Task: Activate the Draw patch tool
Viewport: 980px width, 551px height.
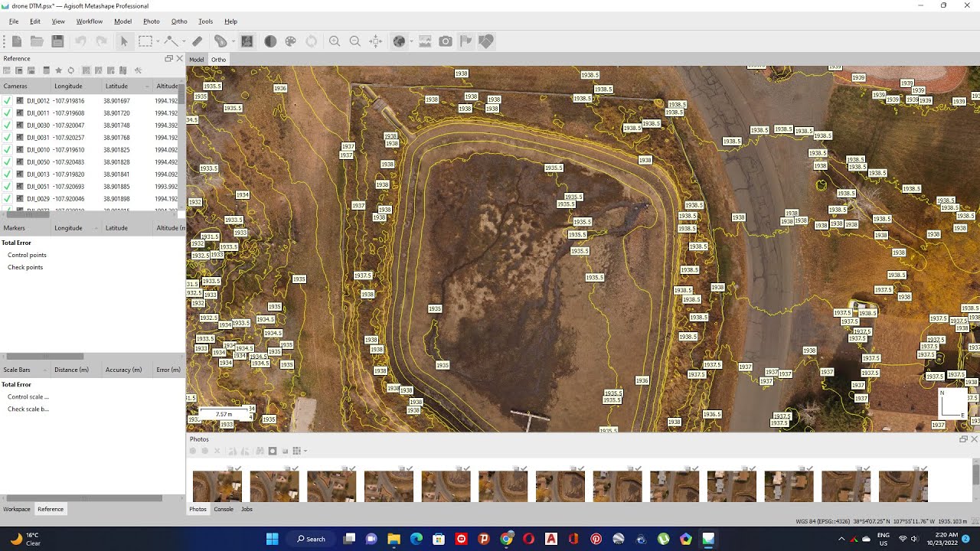Action: 220,41
